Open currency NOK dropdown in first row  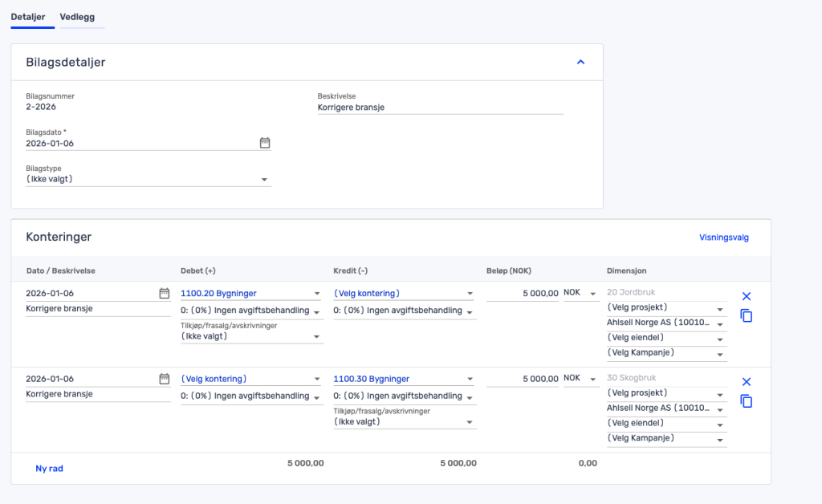point(580,294)
